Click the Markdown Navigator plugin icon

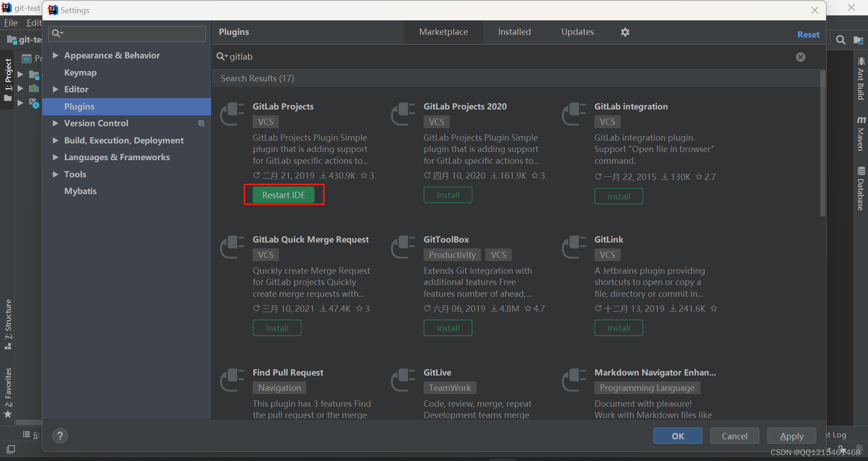pos(574,380)
